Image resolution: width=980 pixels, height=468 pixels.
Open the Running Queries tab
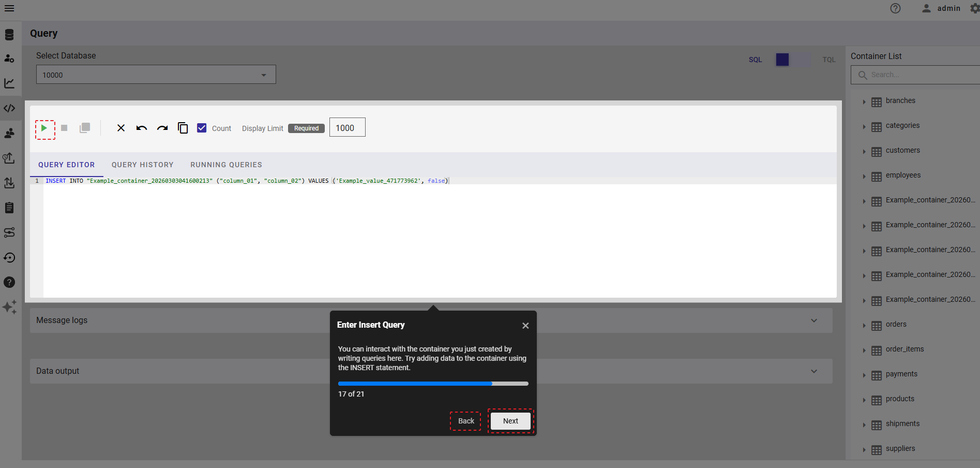(226, 165)
